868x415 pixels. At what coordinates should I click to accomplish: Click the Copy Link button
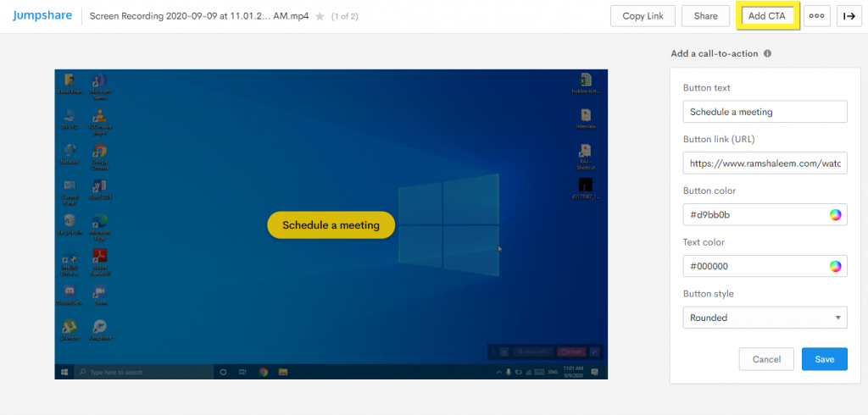point(643,16)
